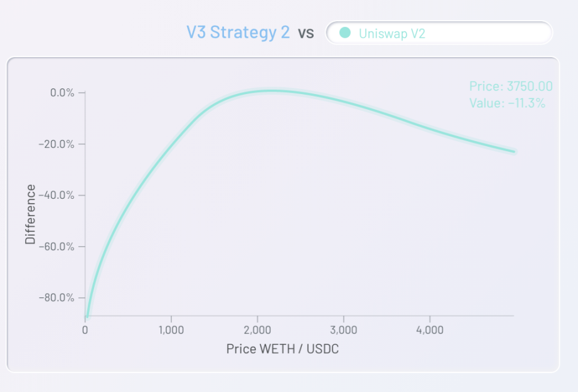The image size is (578, 392).
Task: Click the 3,000 x-axis tick label
Action: tap(343, 330)
